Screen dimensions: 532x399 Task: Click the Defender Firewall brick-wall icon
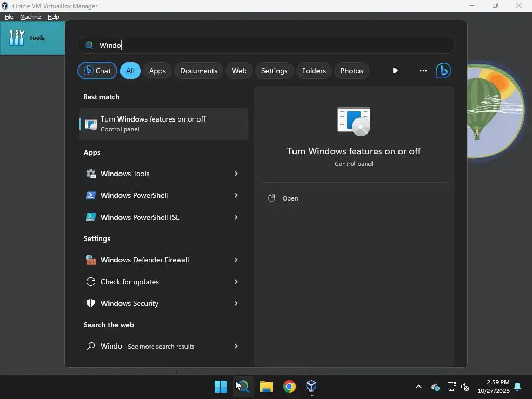coord(90,260)
